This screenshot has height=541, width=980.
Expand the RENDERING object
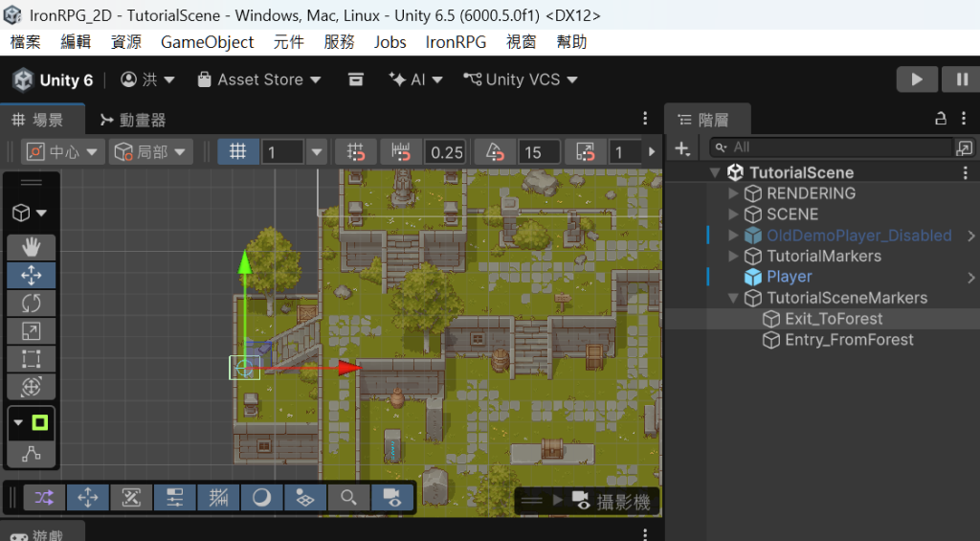[734, 193]
